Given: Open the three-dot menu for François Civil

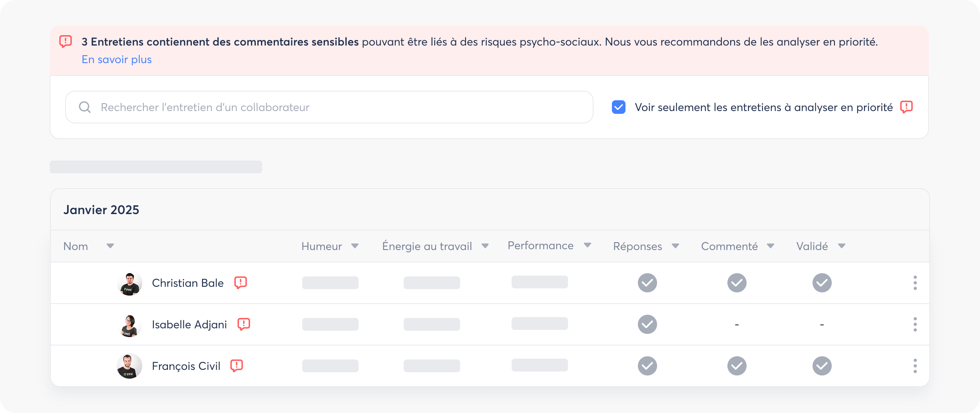Looking at the screenshot, I should tap(915, 366).
